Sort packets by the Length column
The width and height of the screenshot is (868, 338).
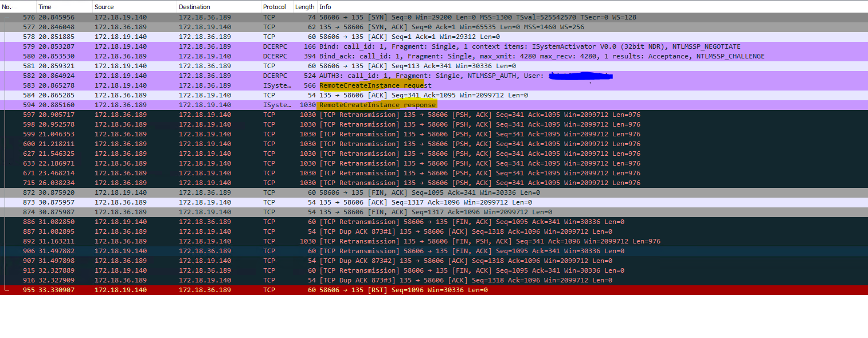click(x=304, y=6)
